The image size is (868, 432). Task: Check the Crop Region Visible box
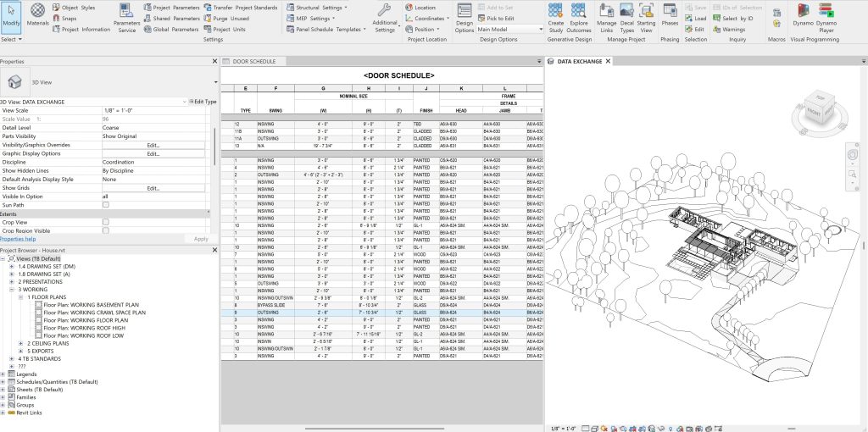pyautogui.click(x=106, y=231)
